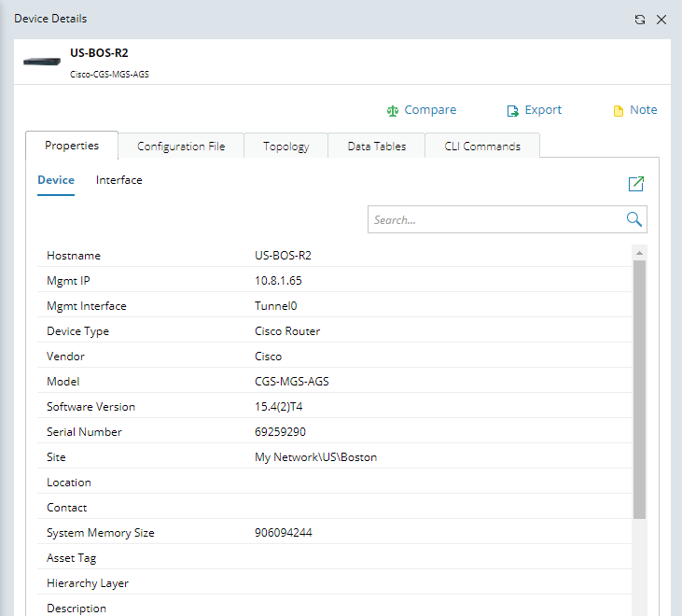
Task: Select the Device sub-tab
Action: [x=56, y=180]
